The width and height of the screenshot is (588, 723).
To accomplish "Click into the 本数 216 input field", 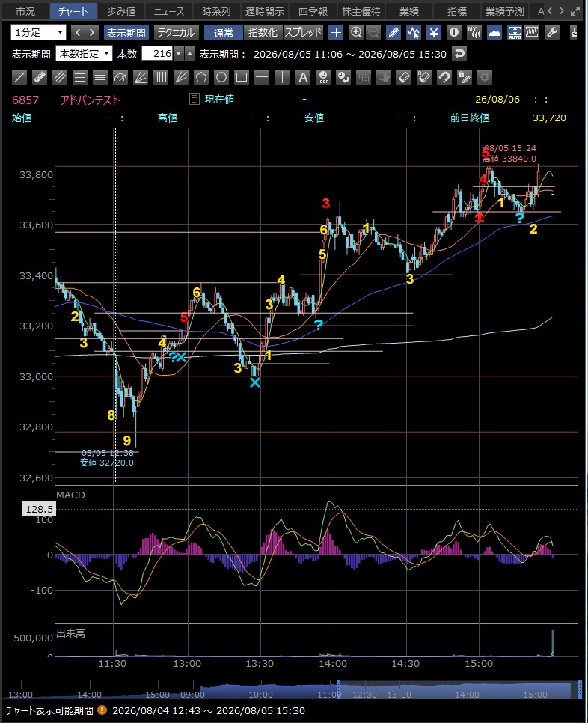I will [x=157, y=53].
